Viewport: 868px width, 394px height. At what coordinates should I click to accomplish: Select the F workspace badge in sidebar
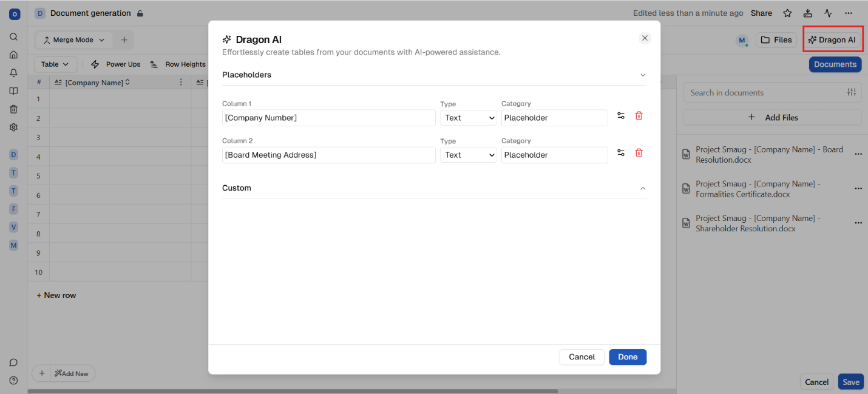tap(13, 209)
